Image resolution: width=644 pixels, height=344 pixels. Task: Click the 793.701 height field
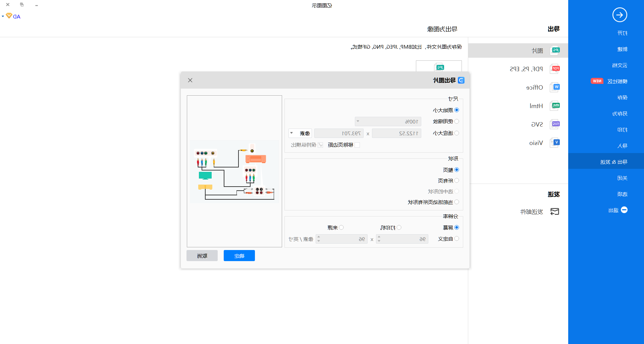[339, 133]
